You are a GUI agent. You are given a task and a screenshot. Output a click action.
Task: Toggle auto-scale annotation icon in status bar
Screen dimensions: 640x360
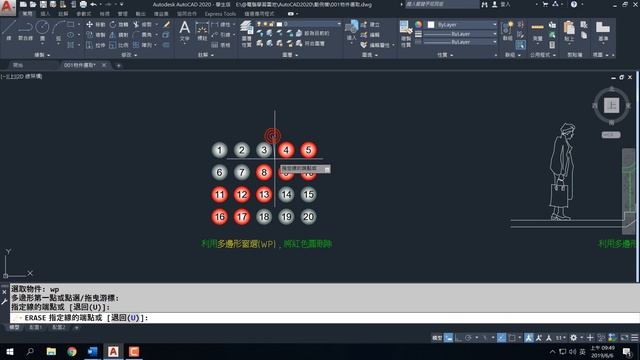pyautogui.click(x=539, y=338)
